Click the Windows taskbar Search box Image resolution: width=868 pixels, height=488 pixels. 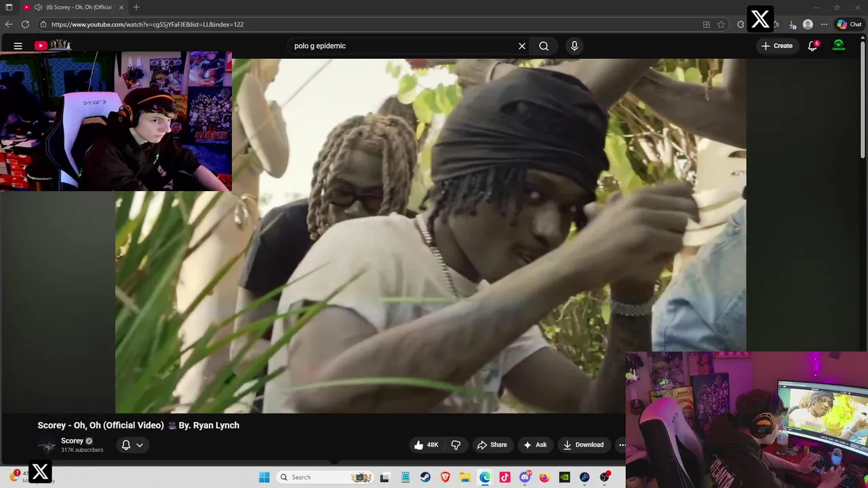325,477
